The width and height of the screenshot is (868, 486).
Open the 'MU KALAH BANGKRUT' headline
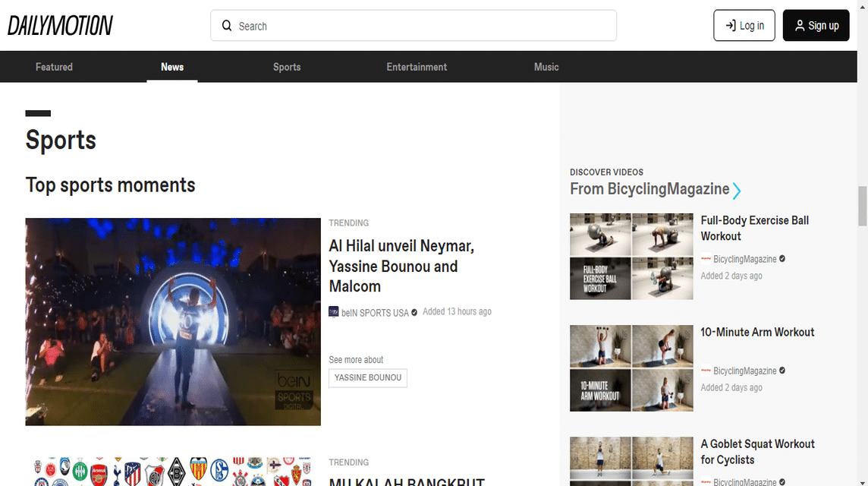tap(407, 482)
